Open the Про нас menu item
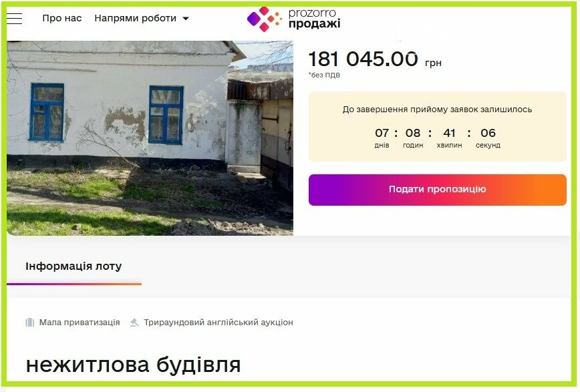The image size is (580, 392). click(x=61, y=18)
